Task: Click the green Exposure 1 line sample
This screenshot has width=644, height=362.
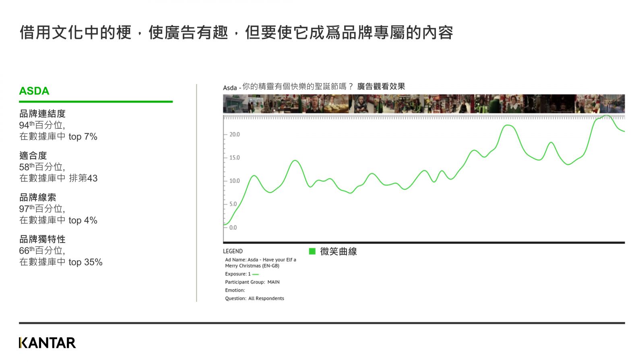Action: tap(256, 274)
